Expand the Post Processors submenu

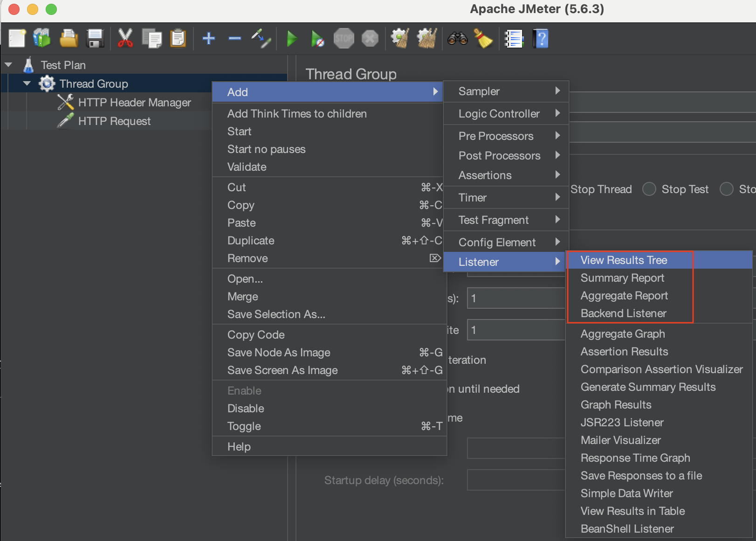[x=506, y=156]
